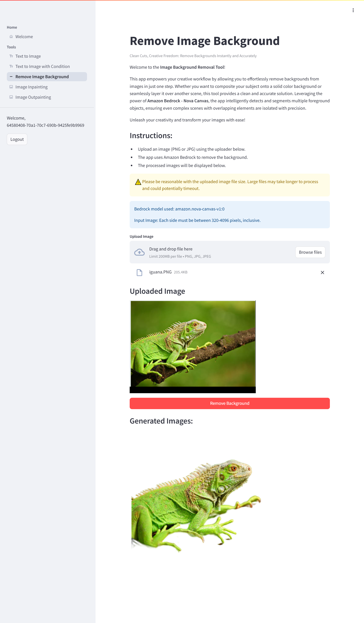This screenshot has height=623, width=364.
Task: Click the Logout button
Action: tap(17, 139)
